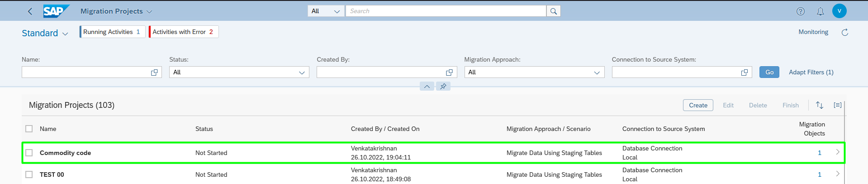Open the Running Activities tab
Screen dimensions: 868x184
112,32
